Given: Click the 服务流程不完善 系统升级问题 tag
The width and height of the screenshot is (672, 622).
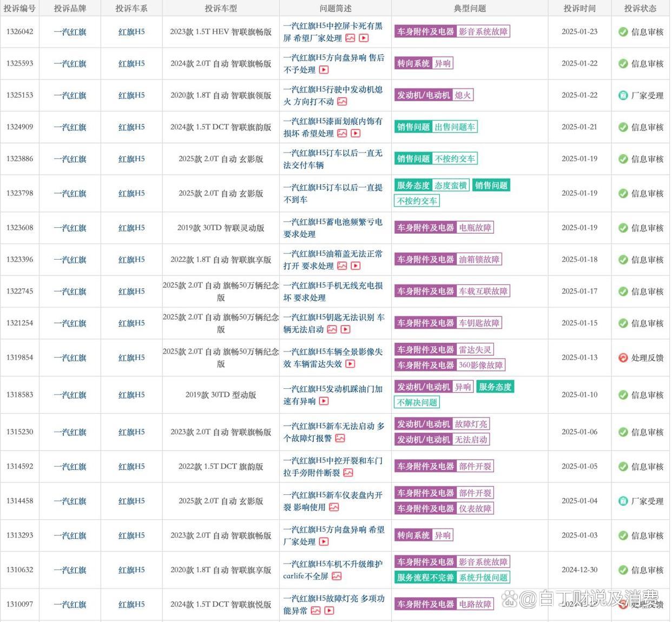Looking at the screenshot, I should [452, 578].
